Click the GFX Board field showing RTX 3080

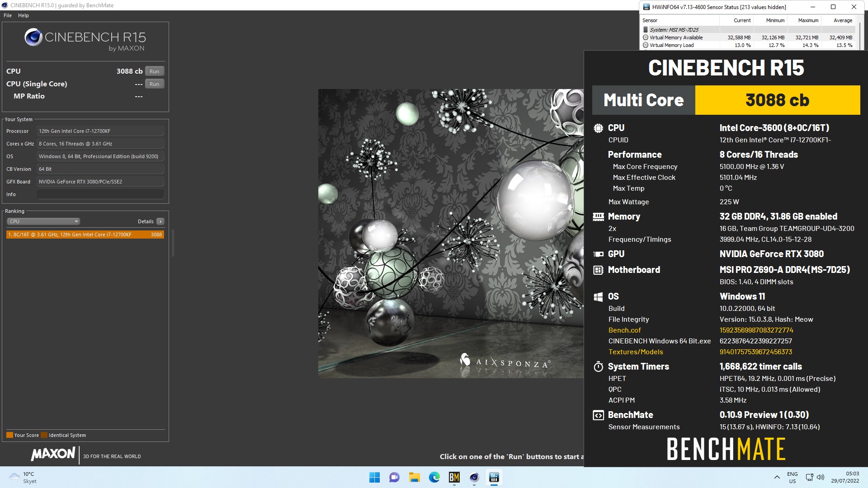click(100, 182)
